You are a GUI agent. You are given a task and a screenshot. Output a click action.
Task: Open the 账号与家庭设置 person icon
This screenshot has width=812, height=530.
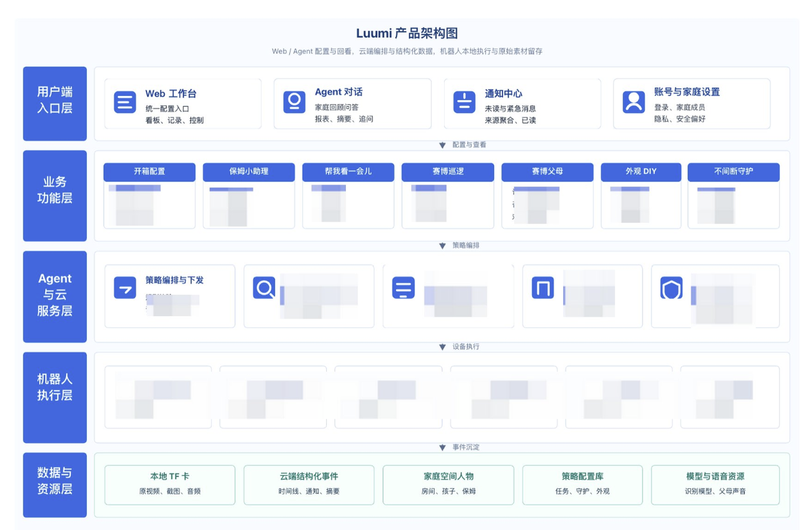[634, 102]
